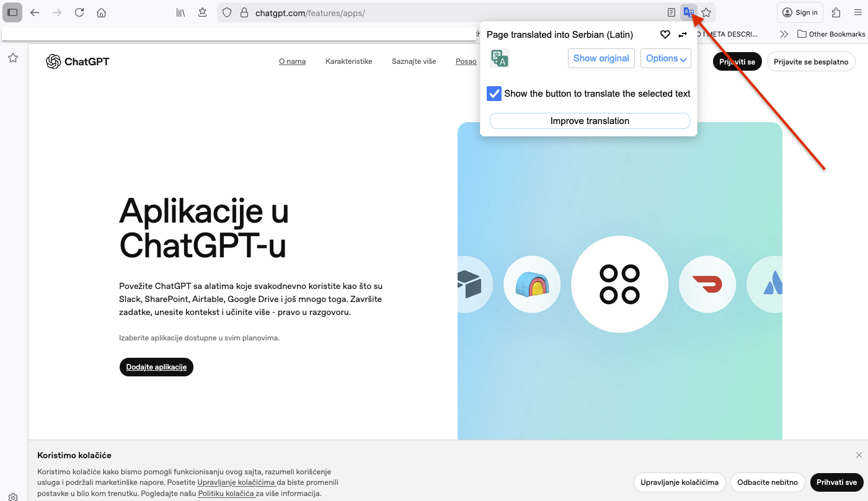Toggle the sidebar panel button
The width and height of the screenshot is (868, 501).
click(12, 12)
